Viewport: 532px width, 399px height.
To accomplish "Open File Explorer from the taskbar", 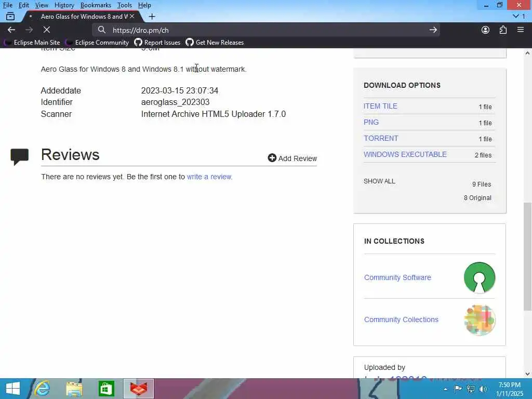I will 74,389.
